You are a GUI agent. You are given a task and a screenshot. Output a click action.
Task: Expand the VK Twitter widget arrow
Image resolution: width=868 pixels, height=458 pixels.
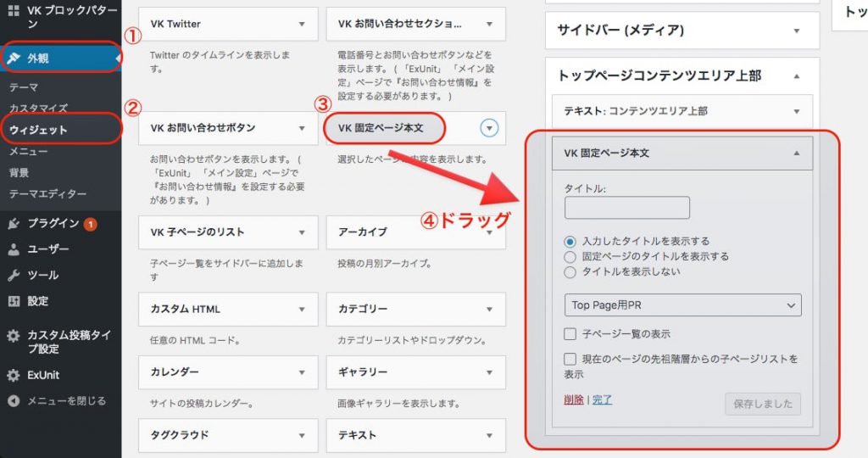pyautogui.click(x=302, y=24)
